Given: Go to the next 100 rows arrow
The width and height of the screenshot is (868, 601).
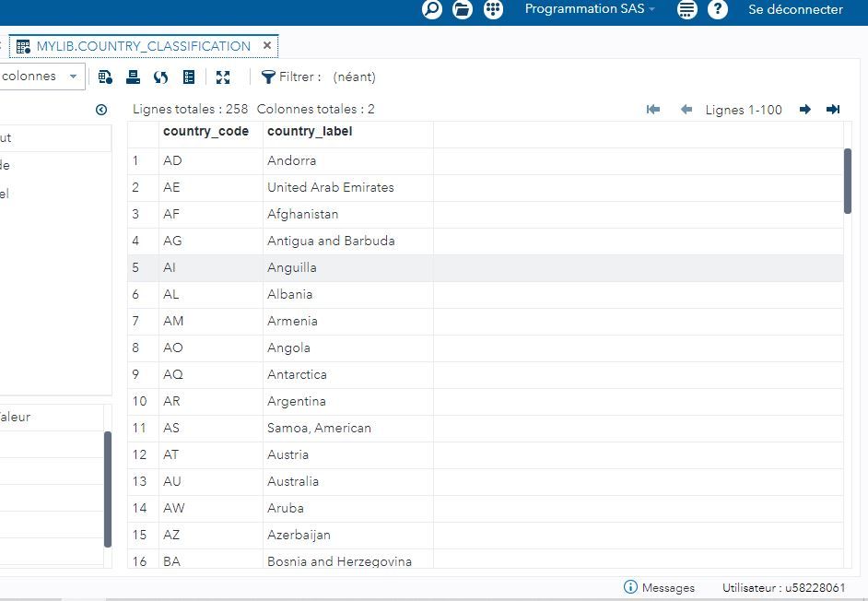Looking at the screenshot, I should (x=804, y=110).
